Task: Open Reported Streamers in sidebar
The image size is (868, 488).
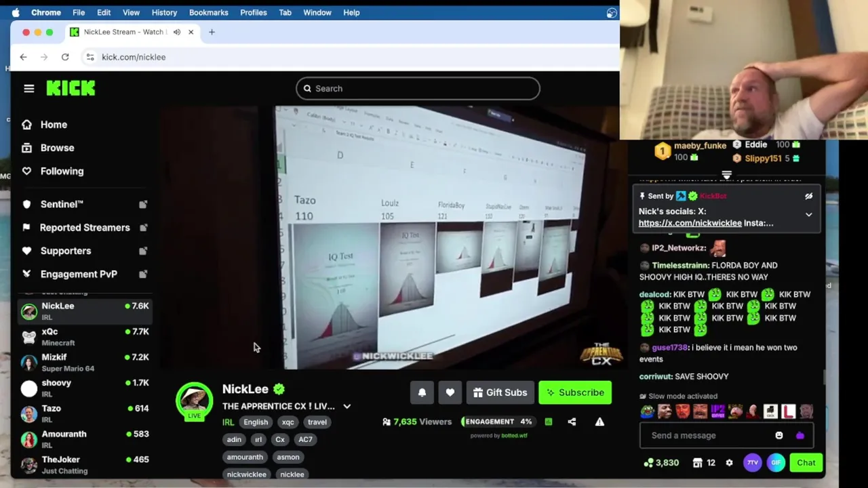Action: pos(85,228)
